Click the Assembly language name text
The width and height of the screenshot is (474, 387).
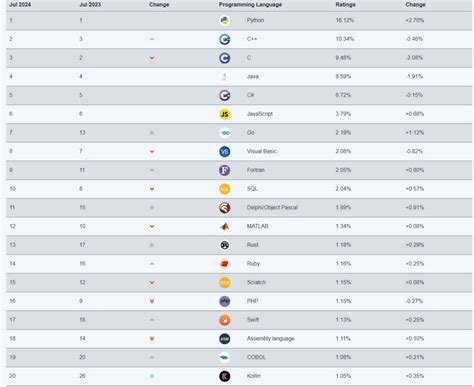[270, 339]
